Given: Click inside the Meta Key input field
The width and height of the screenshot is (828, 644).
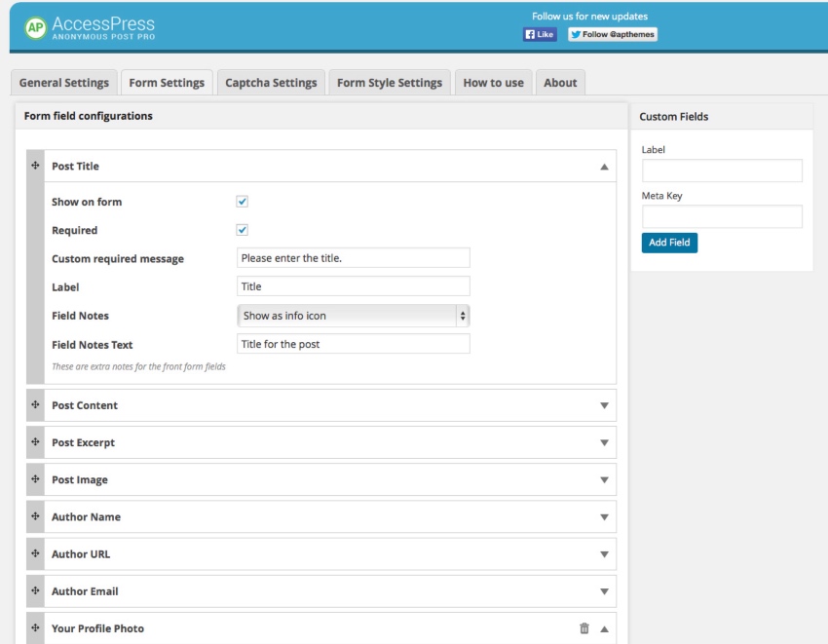Looking at the screenshot, I should click(719, 216).
